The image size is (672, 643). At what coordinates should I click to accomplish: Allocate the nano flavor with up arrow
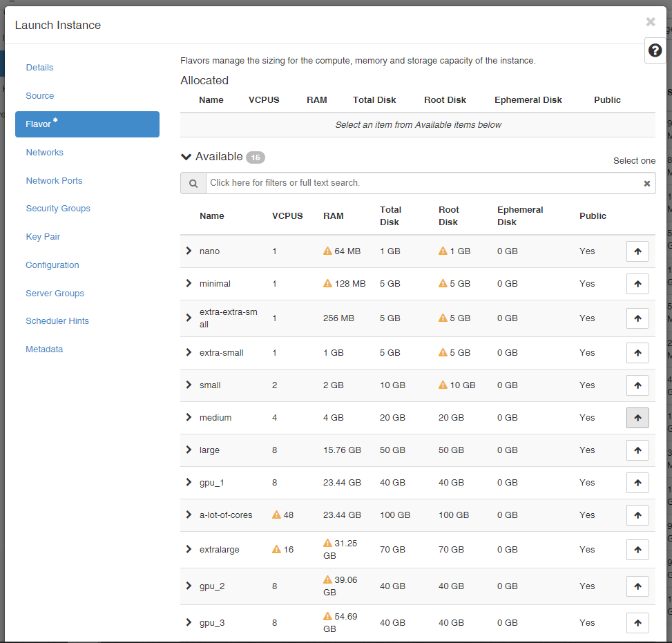click(x=637, y=251)
